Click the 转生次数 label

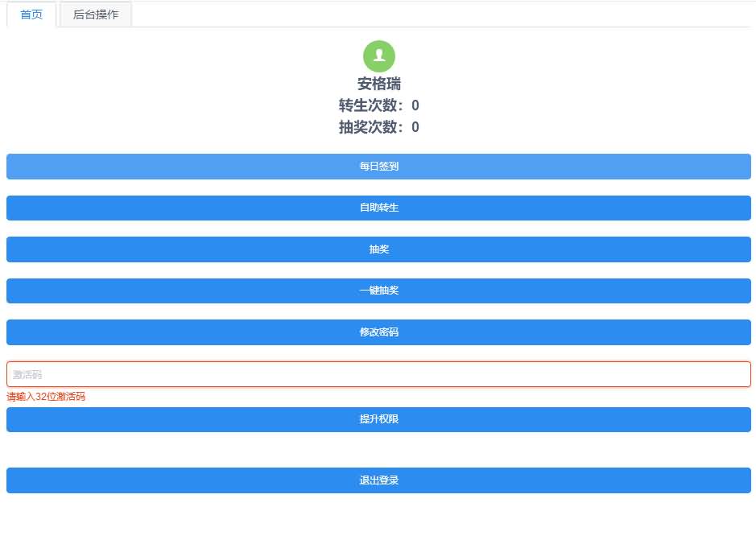point(370,105)
